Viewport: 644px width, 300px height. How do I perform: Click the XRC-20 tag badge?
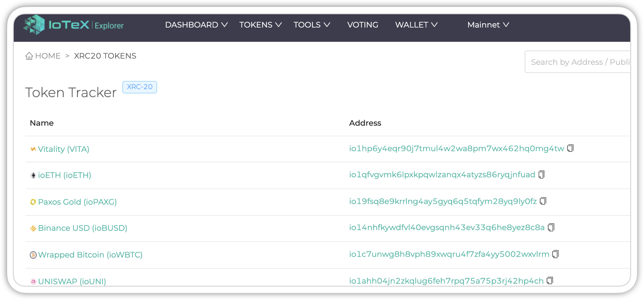(x=140, y=87)
